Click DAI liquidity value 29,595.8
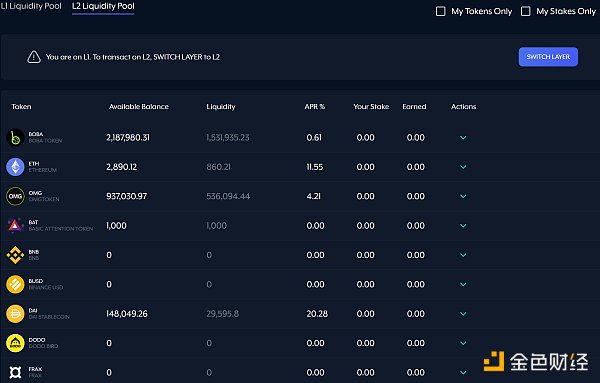The height and width of the screenshot is (383, 600). [x=222, y=314]
